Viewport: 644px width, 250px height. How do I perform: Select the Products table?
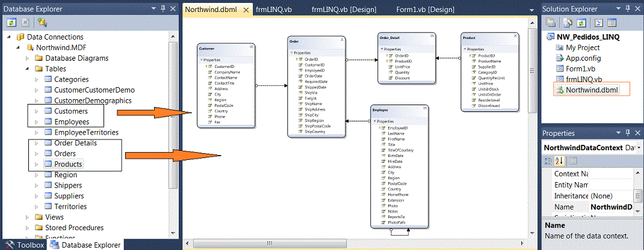click(69, 164)
